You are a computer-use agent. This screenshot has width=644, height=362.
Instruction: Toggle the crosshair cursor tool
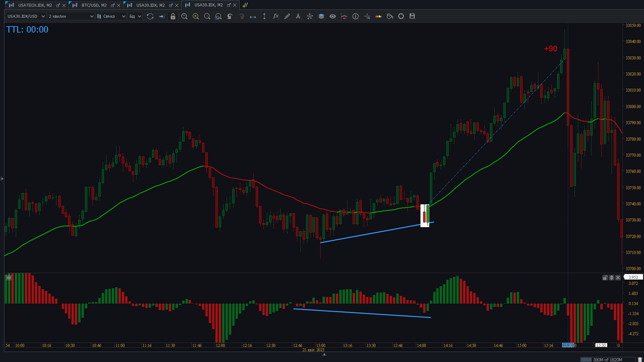click(x=367, y=16)
